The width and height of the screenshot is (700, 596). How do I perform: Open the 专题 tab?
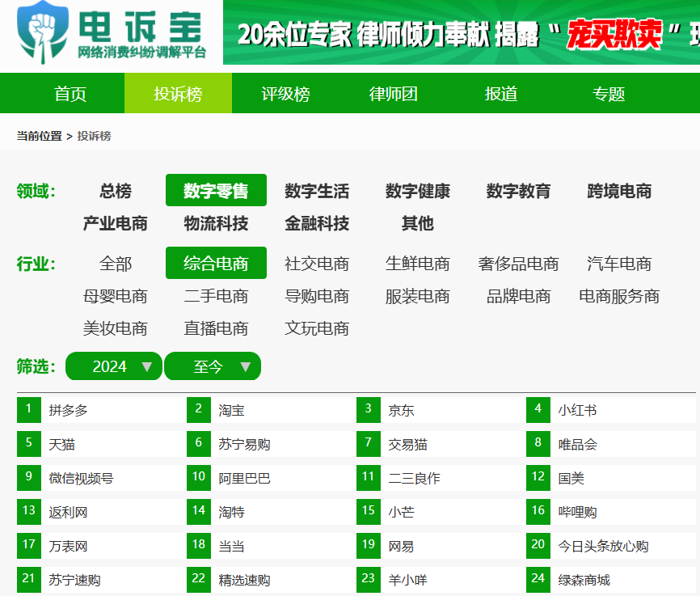tap(609, 94)
